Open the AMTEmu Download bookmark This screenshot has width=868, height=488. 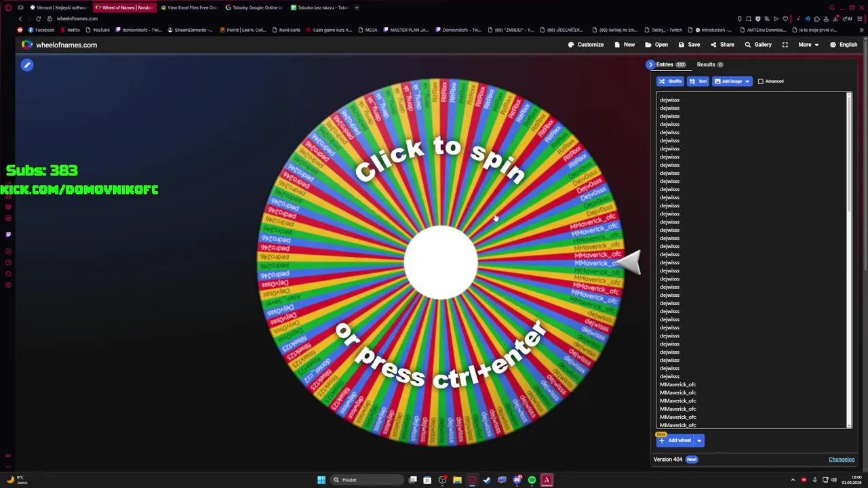[762, 30]
